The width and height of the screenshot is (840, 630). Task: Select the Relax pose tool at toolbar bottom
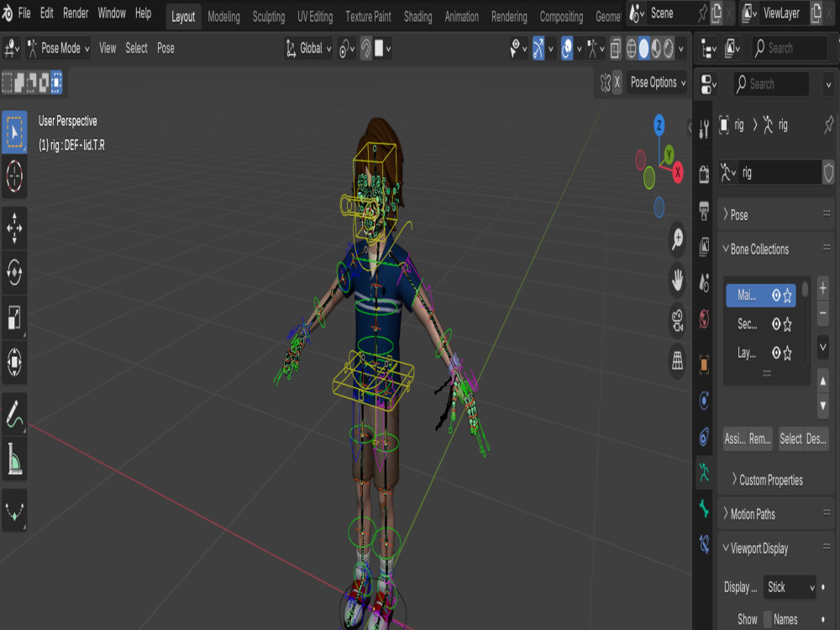(x=14, y=511)
